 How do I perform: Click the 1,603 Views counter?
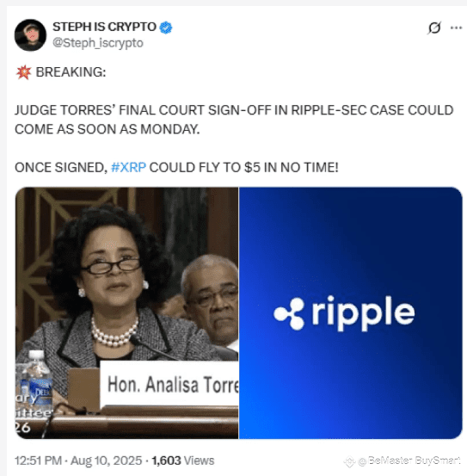click(x=183, y=461)
